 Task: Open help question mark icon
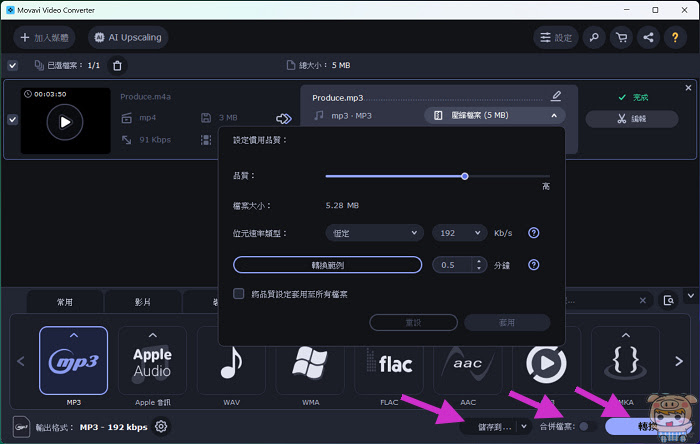tap(675, 37)
